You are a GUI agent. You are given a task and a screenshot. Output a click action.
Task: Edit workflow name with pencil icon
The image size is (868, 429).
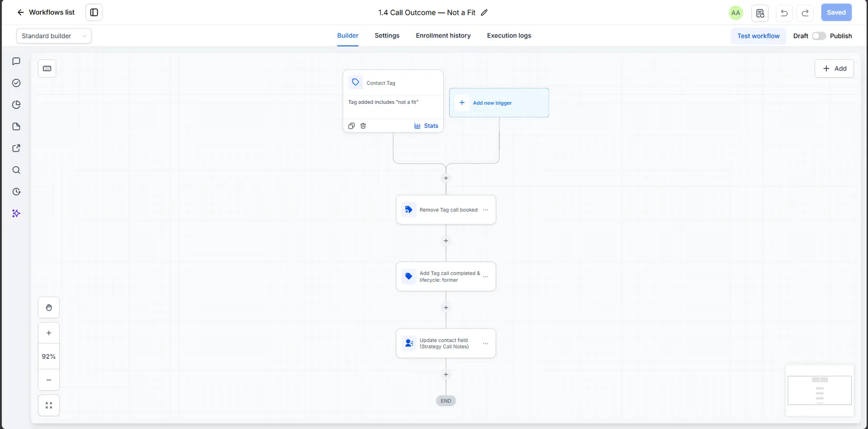(x=484, y=12)
